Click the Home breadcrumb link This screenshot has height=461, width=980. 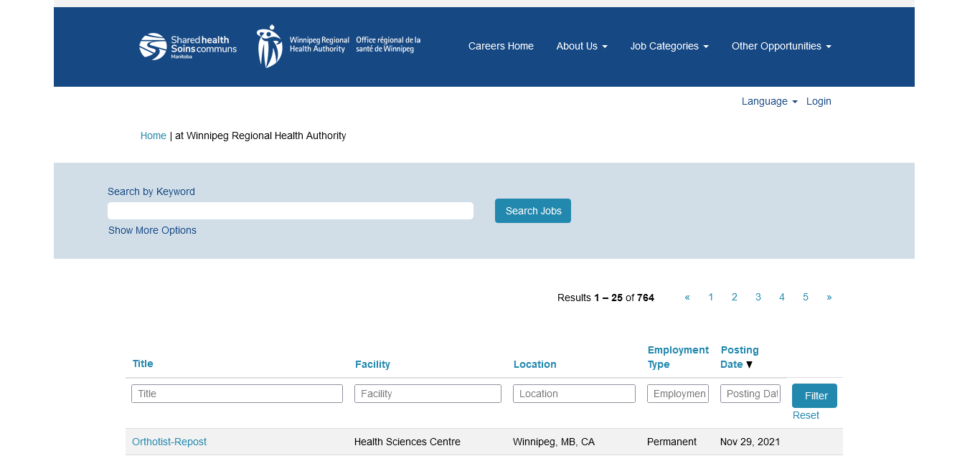[x=153, y=136]
